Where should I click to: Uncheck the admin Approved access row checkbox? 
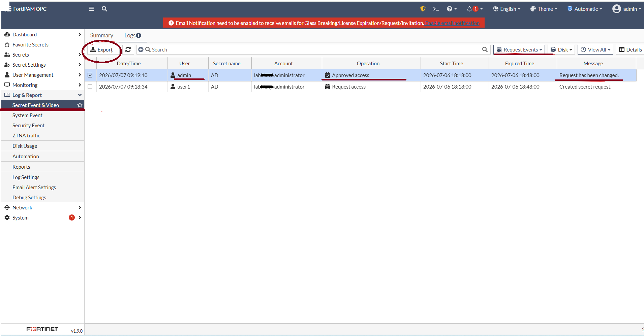click(x=90, y=75)
